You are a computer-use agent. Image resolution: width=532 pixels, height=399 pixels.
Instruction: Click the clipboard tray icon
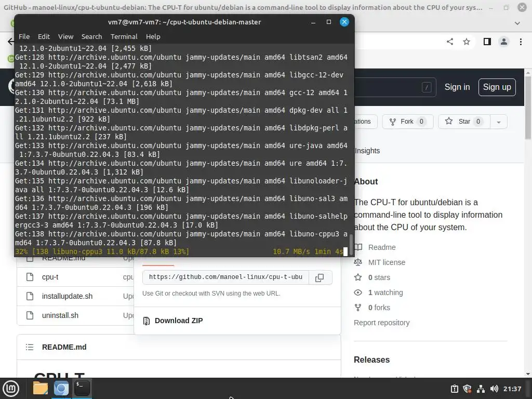pos(455,389)
